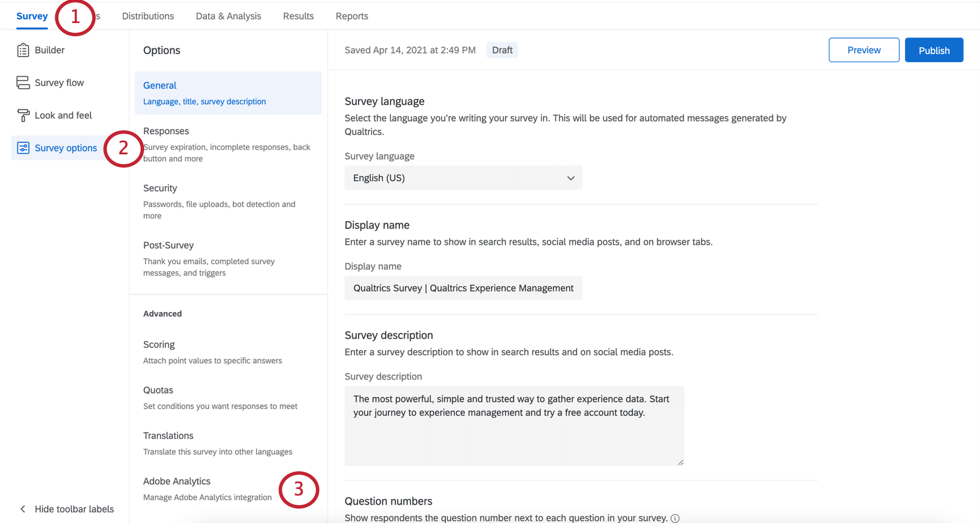
Task: Click Hide toolbar labels
Action: point(74,509)
